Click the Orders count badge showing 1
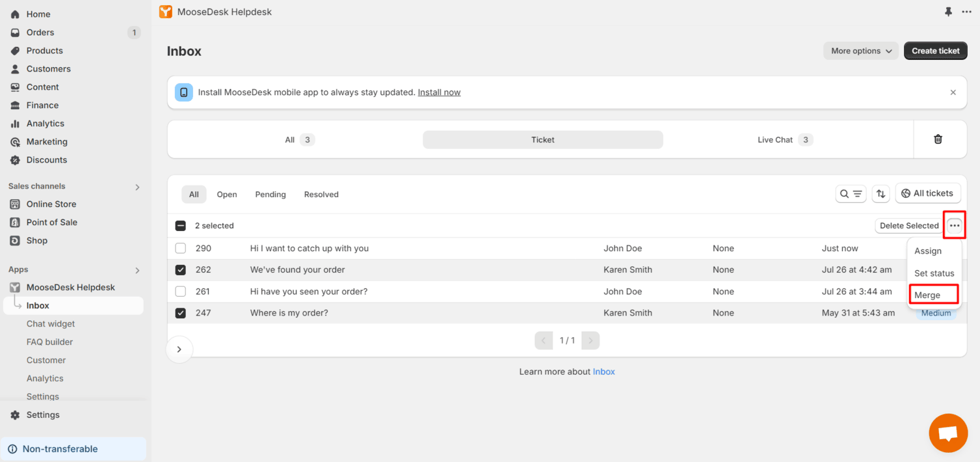The image size is (980, 462). 134,33
